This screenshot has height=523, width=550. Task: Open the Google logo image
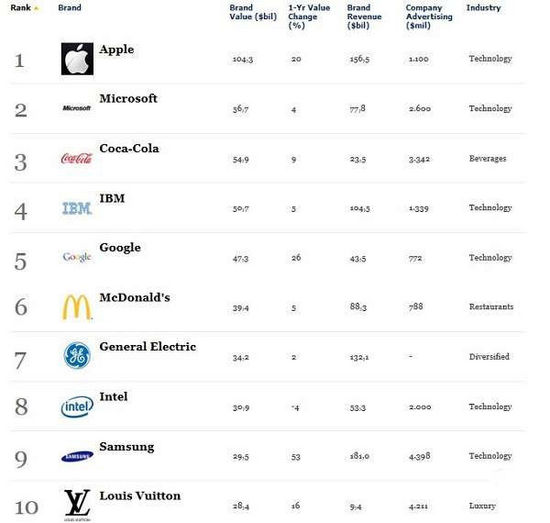pos(77,257)
